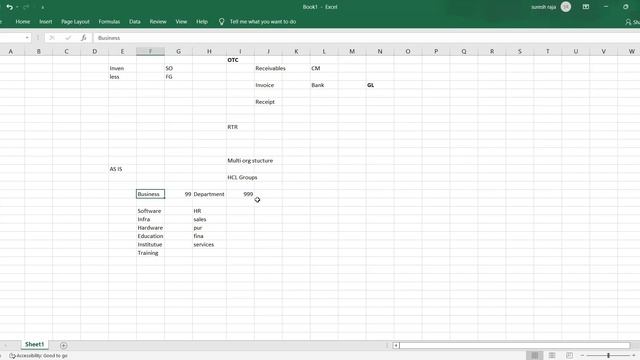Click the cell containing Invoice
This screenshot has width=640, height=360.
tap(268, 85)
